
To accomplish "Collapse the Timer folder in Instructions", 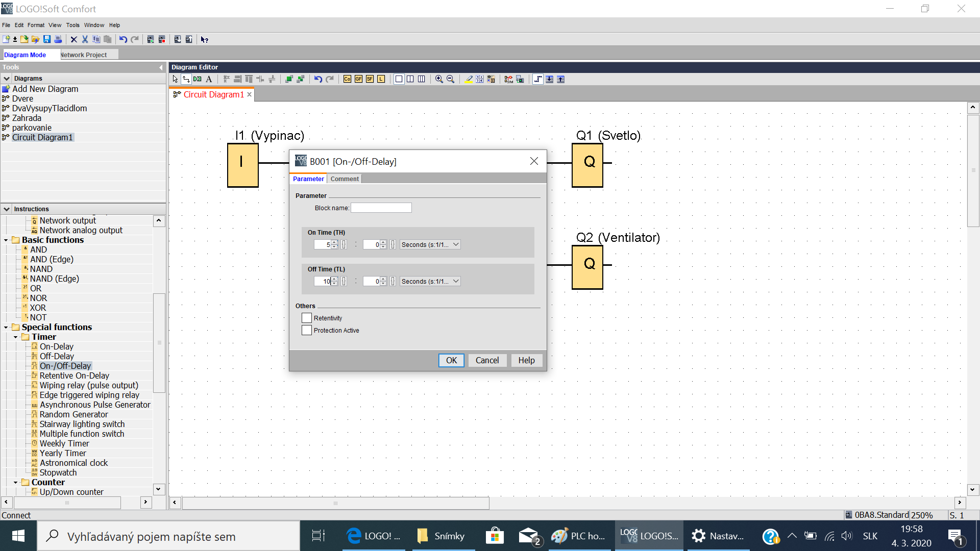I will (x=16, y=337).
